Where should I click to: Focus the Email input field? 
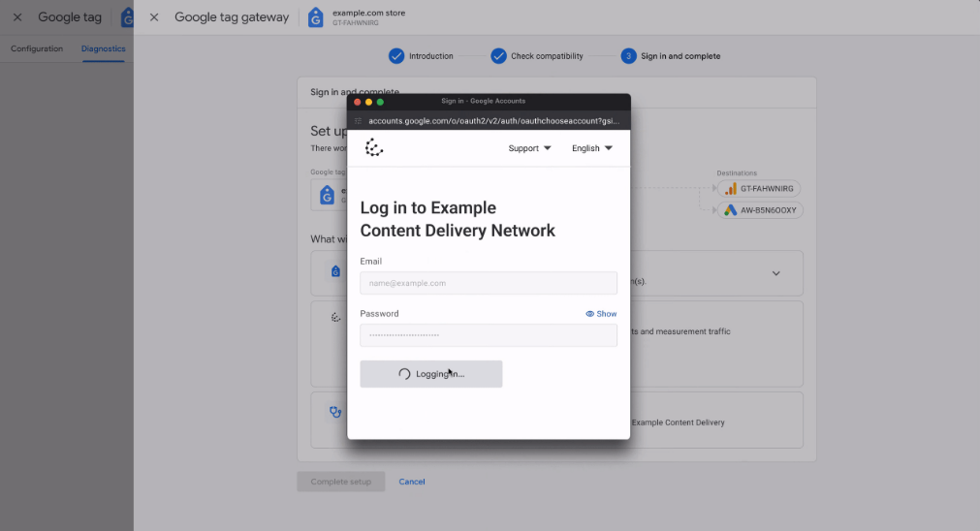[489, 283]
